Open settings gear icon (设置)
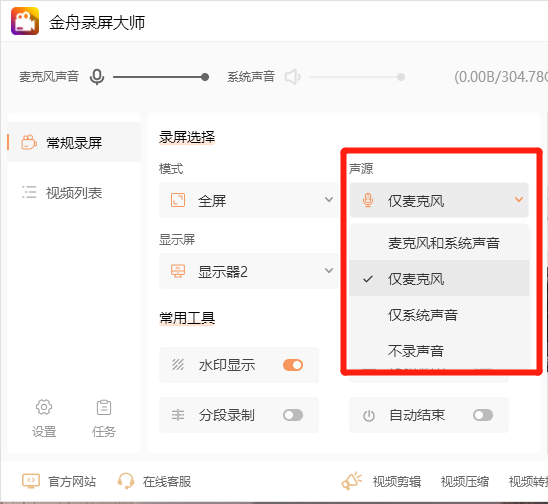This screenshot has height=504, width=548. click(x=44, y=407)
